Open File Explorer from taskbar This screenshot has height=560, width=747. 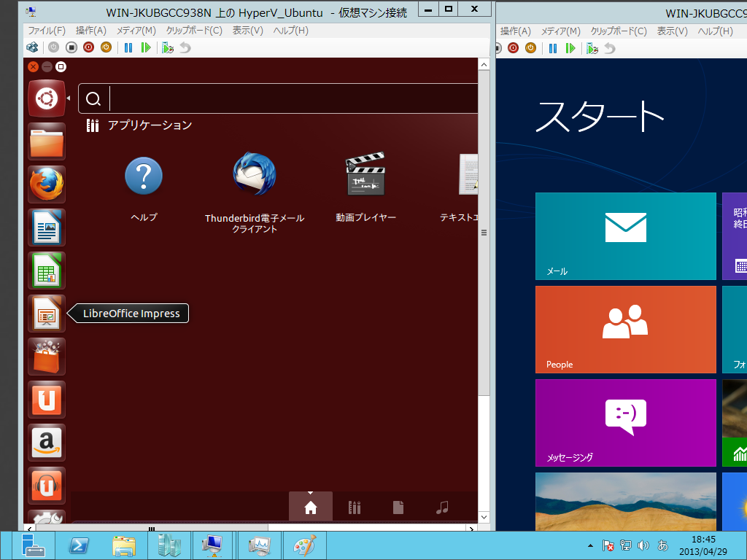(x=124, y=545)
